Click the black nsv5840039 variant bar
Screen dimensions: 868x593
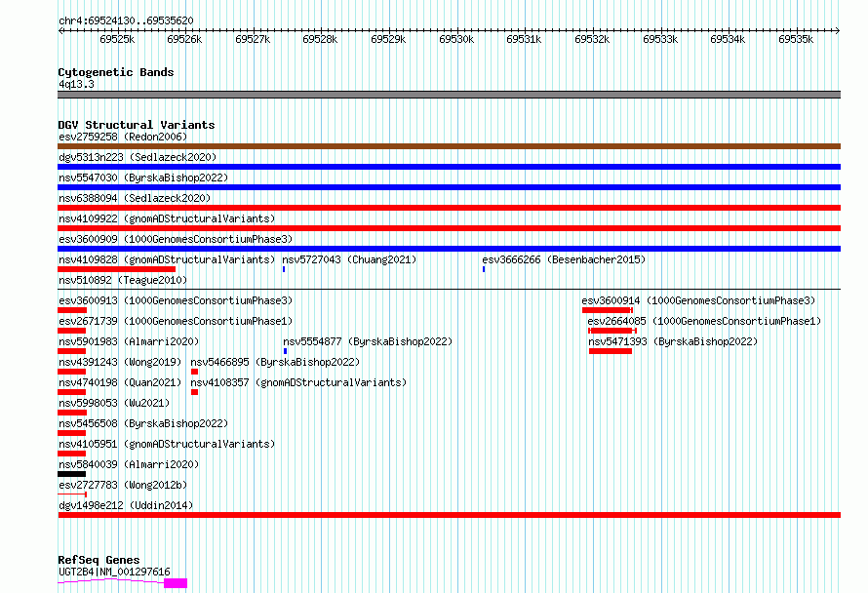tap(72, 474)
